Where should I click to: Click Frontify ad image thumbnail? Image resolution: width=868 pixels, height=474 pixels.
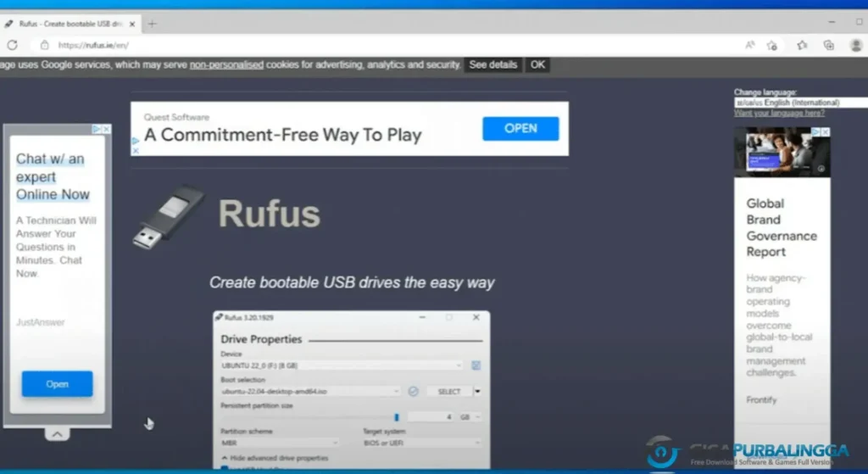click(782, 152)
